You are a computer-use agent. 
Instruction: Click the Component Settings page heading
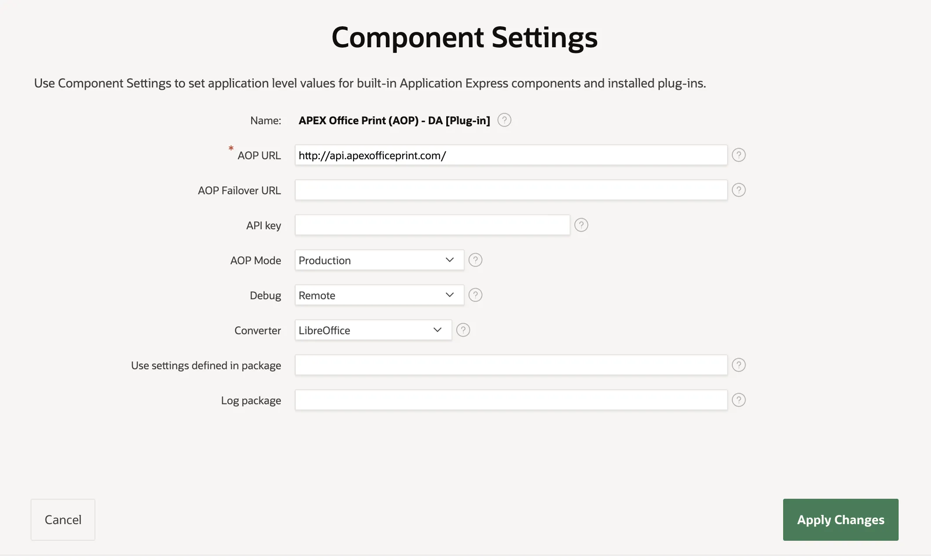coord(465,38)
